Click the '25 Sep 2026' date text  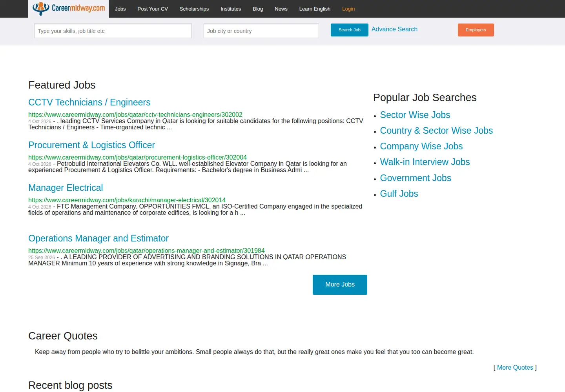click(42, 258)
